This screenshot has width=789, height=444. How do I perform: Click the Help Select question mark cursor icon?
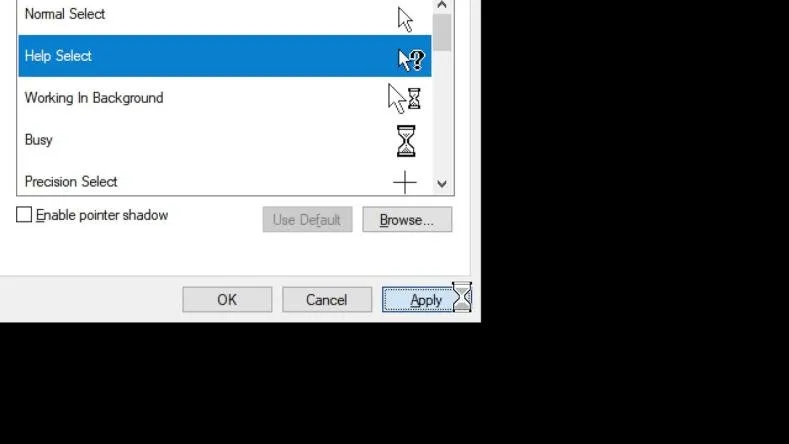point(411,60)
